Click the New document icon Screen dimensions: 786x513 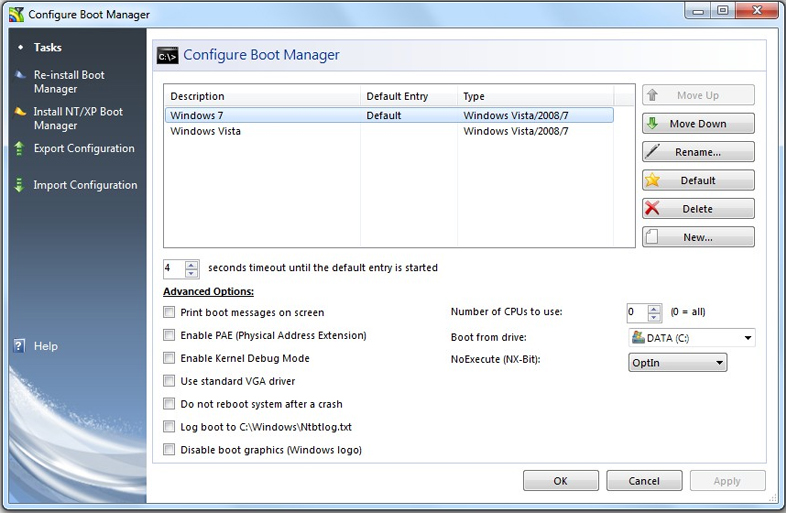[652, 237]
